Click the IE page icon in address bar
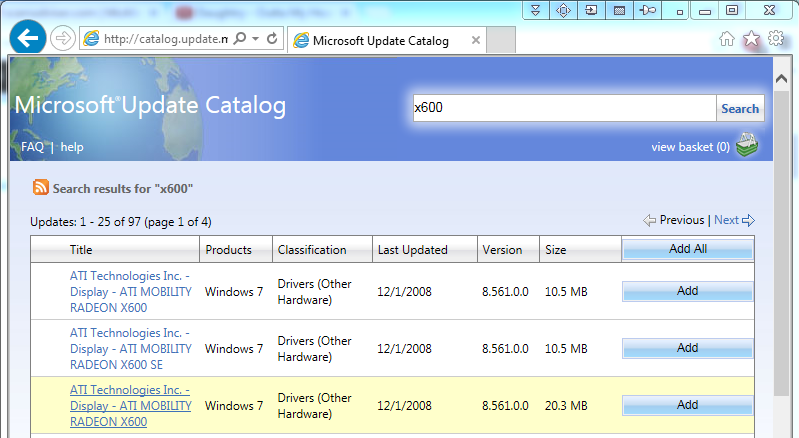The image size is (799, 438). click(91, 39)
